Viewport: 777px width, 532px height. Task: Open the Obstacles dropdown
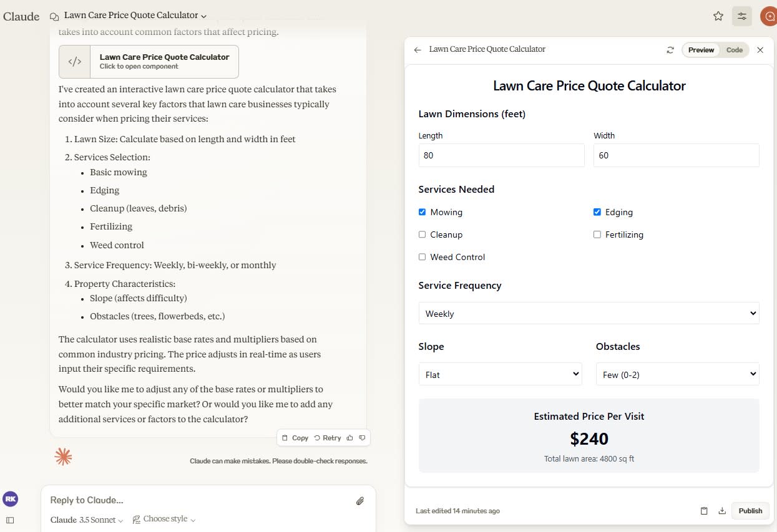[677, 374]
